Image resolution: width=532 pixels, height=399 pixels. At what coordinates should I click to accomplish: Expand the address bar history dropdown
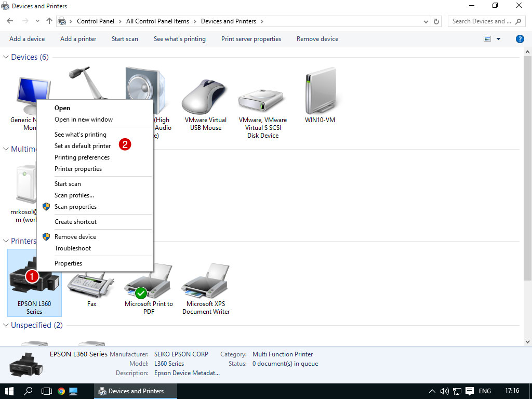coord(426,21)
